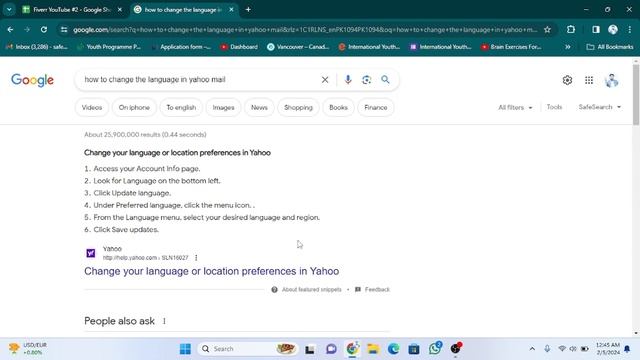Click the Windows taskbar Search box
Viewport: 640px width, 360px height.
[248, 349]
